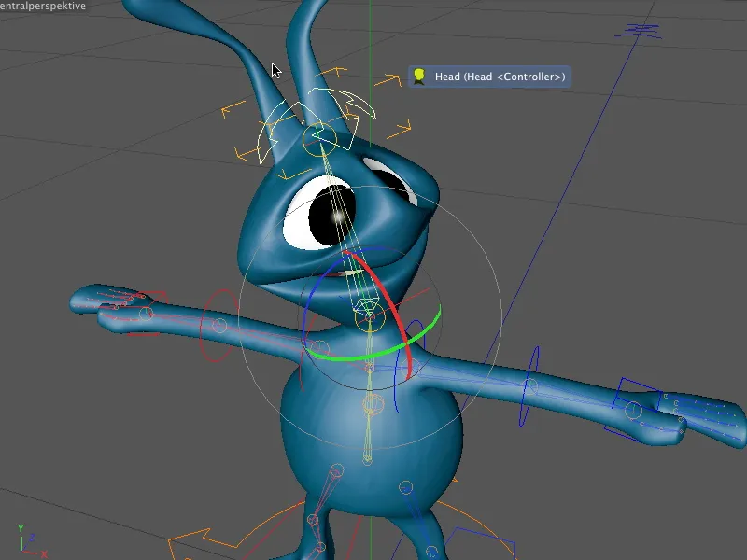Screen dimensions: 747x560
Task: Select the blue box wrist controller on the right-side hand
Action: (x=633, y=410)
